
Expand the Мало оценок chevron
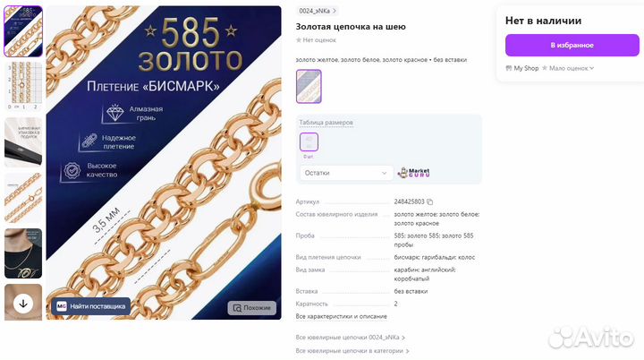[592, 68]
